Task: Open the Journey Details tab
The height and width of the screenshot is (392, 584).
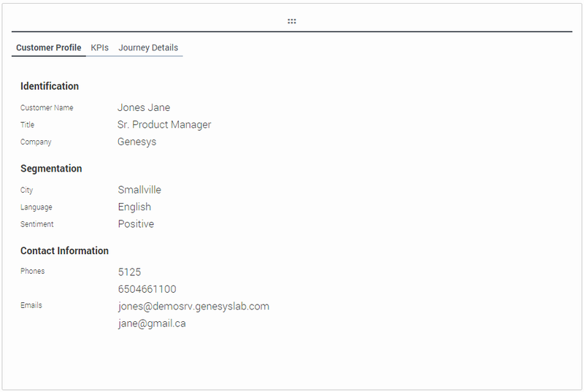Action: pos(148,47)
